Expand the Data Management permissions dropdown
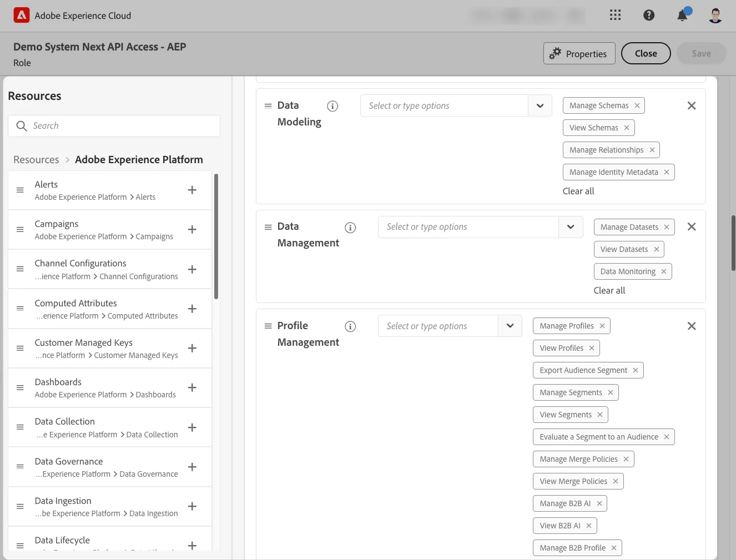Viewport: 736px width, 560px height. [x=571, y=226]
